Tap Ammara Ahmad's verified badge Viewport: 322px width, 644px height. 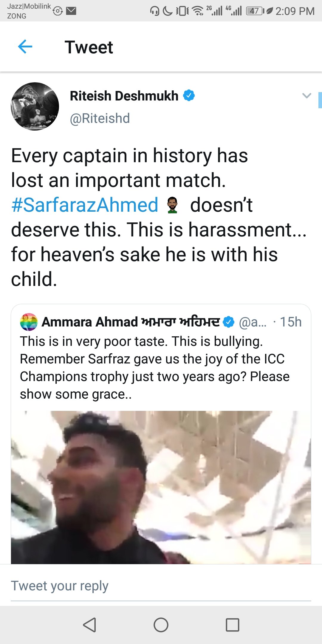point(229,322)
